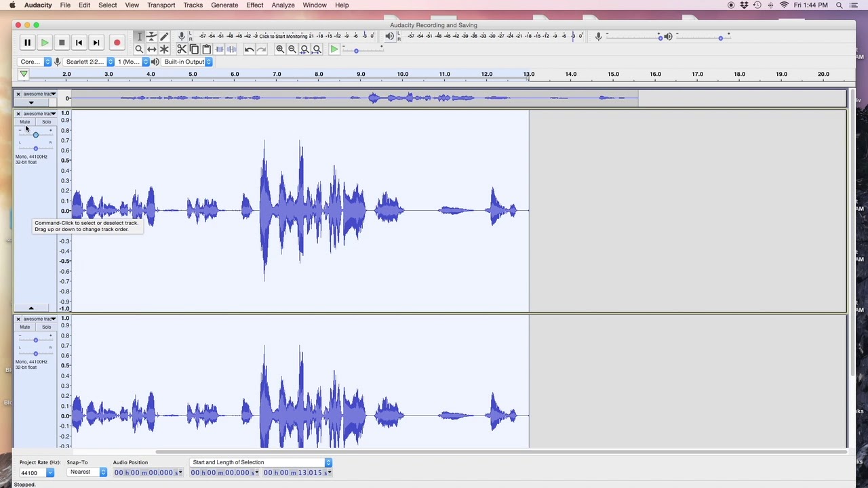Select the Envelope tool

click(152, 37)
